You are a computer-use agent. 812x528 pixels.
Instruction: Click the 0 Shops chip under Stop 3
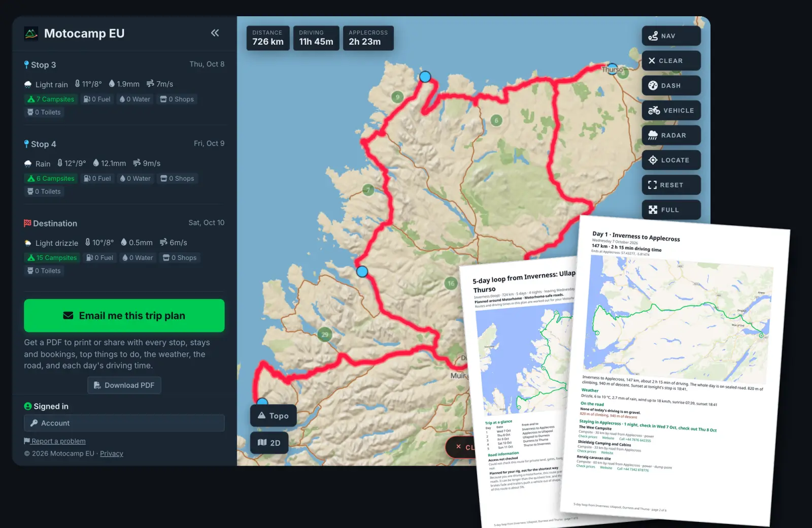[177, 100]
